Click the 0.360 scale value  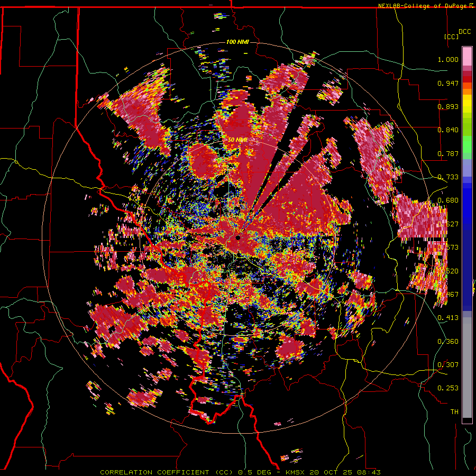click(448, 341)
